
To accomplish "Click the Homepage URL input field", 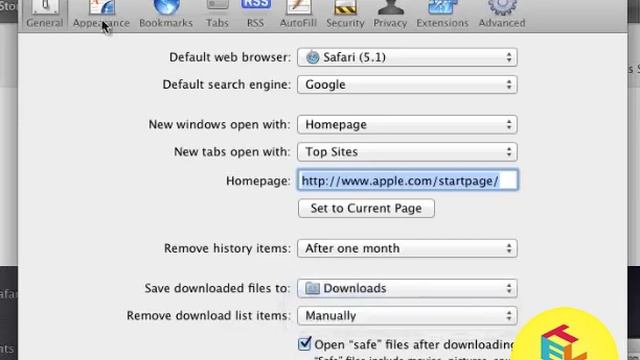I will pyautogui.click(x=408, y=180).
